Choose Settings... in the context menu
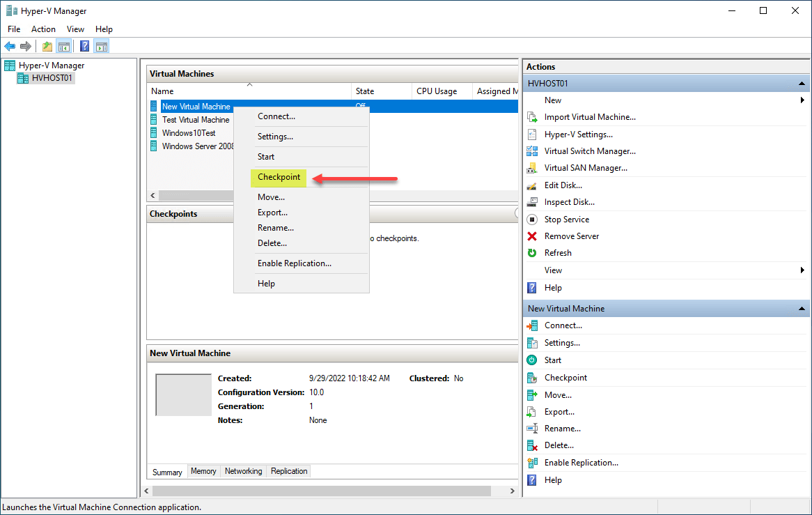 (302, 137)
